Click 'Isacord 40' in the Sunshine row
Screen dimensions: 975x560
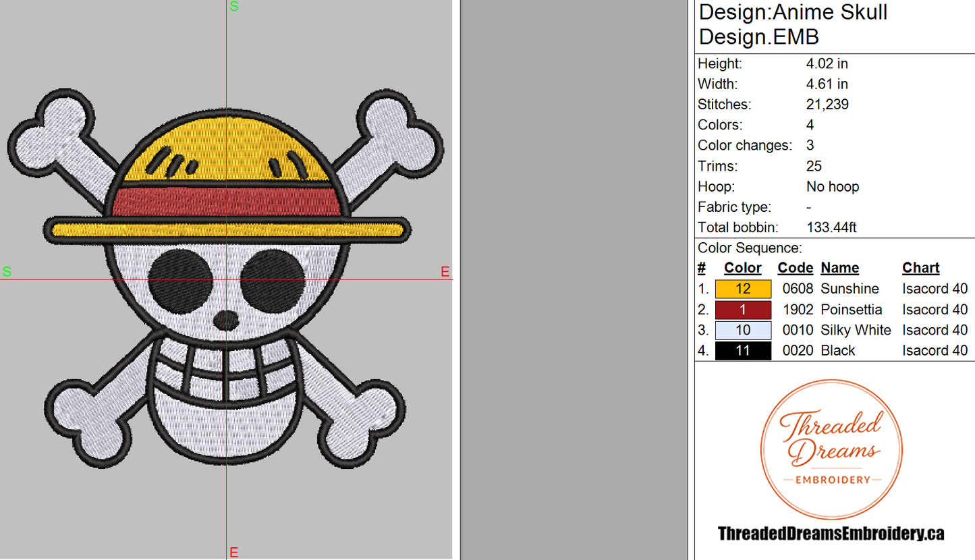click(935, 289)
